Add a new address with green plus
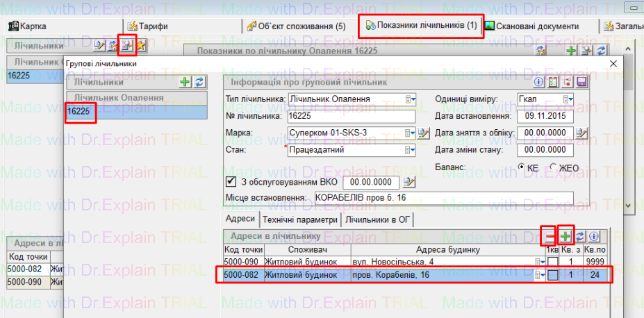The height and width of the screenshot is (318, 644). (566, 237)
